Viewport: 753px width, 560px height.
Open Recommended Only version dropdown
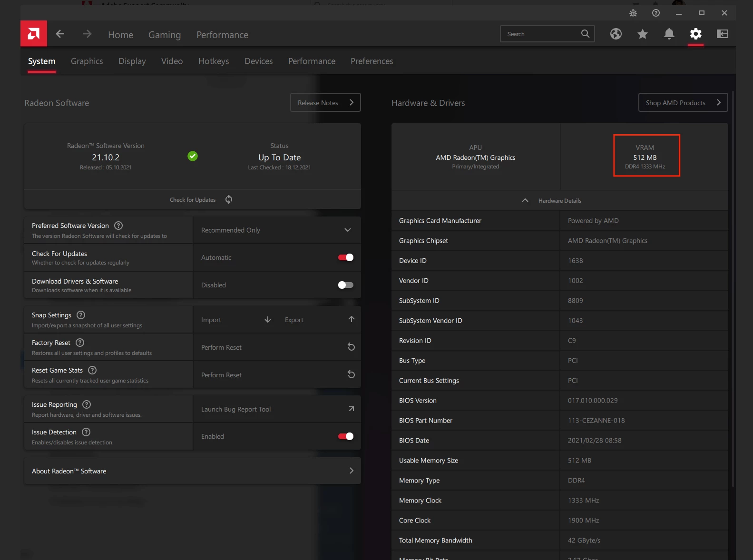(277, 230)
